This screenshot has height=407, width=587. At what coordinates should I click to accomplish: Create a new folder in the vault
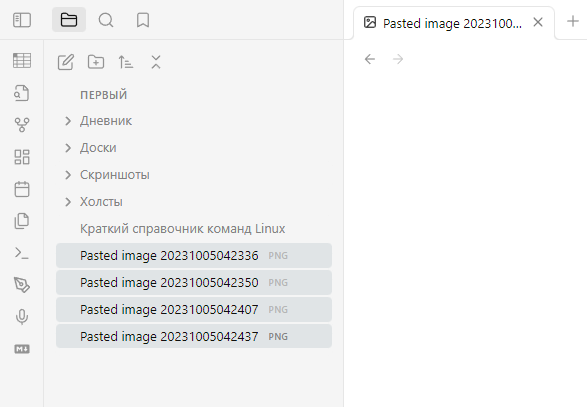[x=96, y=62]
